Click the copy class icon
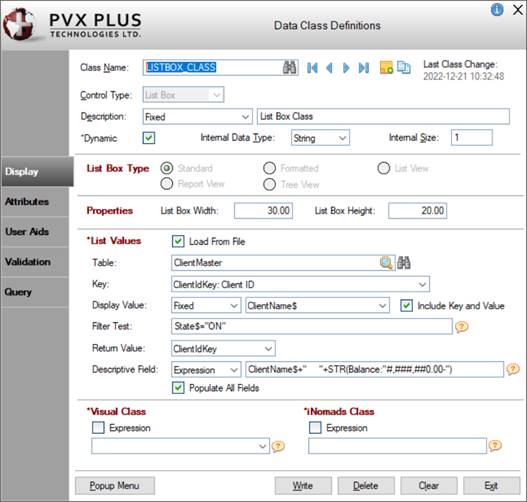This screenshot has width=527, height=502. coord(404,68)
